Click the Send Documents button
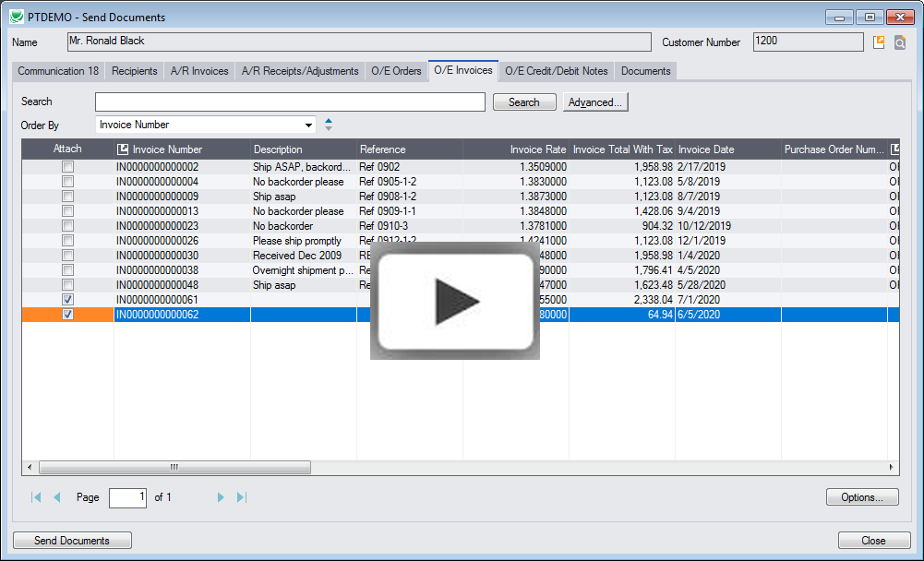924x561 pixels. (72, 541)
